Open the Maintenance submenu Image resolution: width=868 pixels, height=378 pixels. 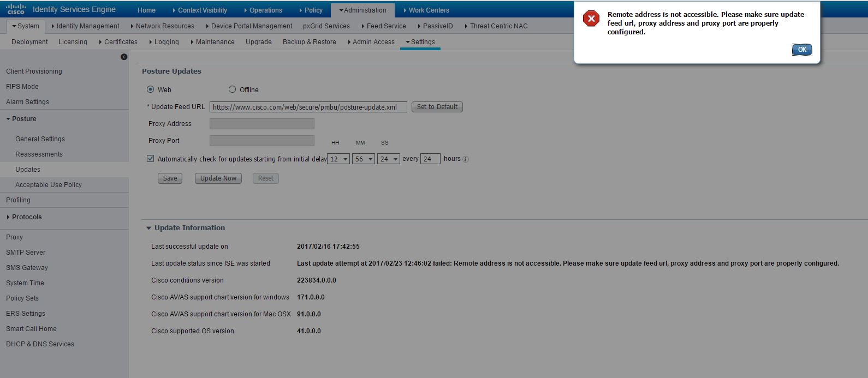point(212,42)
